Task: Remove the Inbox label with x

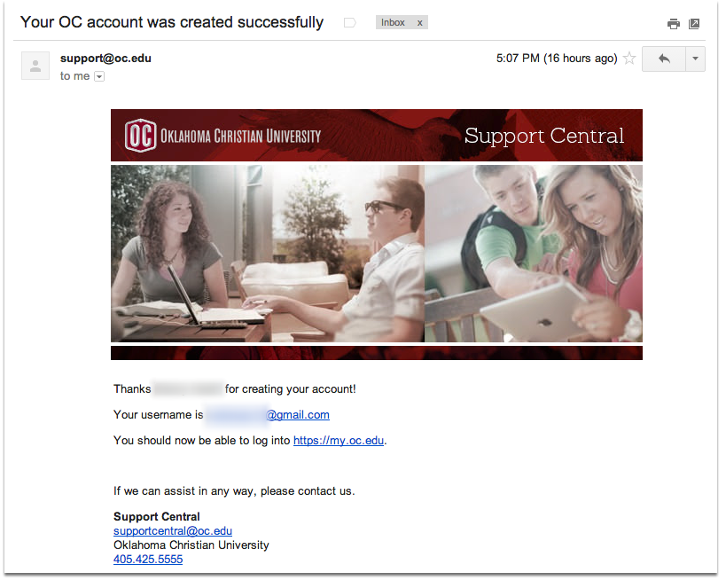Action: (419, 23)
